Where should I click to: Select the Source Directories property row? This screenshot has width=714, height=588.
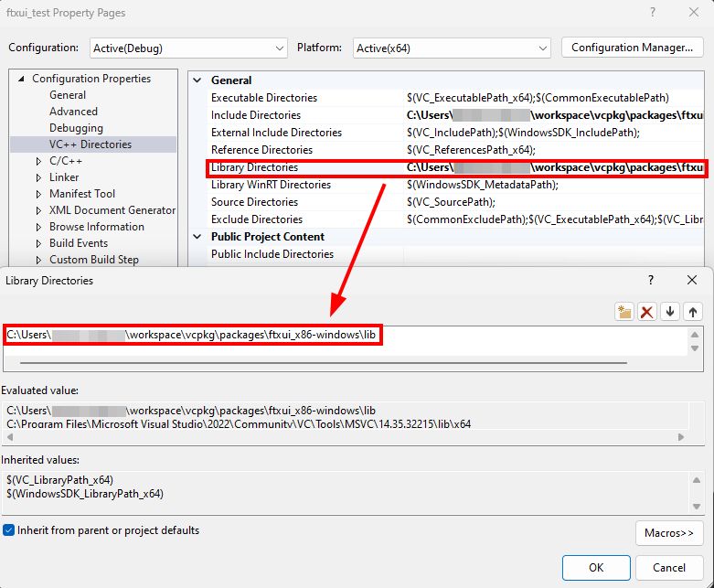tap(457, 202)
